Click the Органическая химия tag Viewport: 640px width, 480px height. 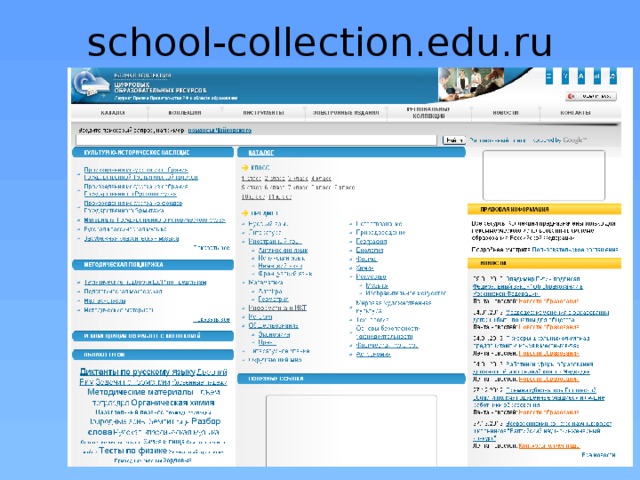173,403
